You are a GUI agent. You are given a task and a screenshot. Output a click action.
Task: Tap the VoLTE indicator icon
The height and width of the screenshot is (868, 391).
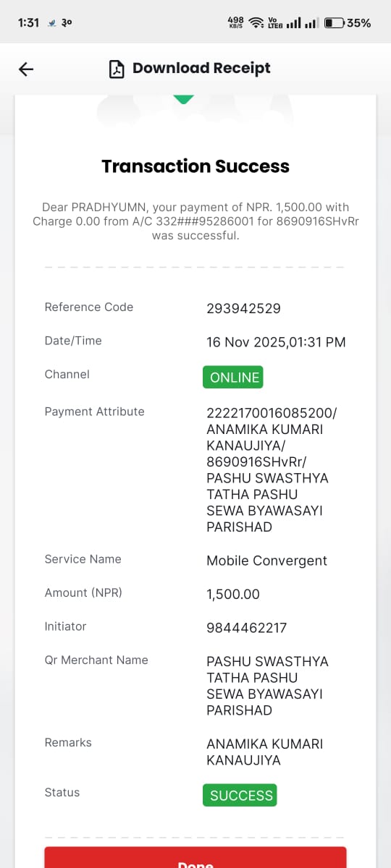point(274,22)
